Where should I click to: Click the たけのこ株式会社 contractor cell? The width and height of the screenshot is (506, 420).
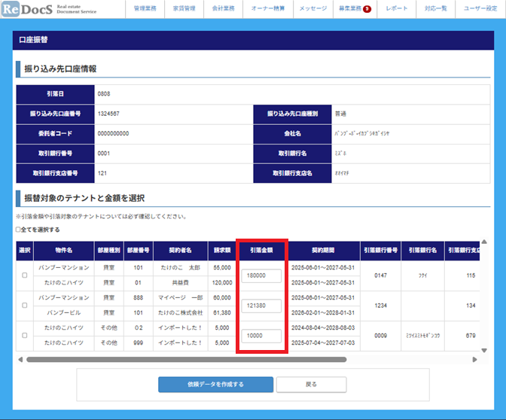[181, 312]
